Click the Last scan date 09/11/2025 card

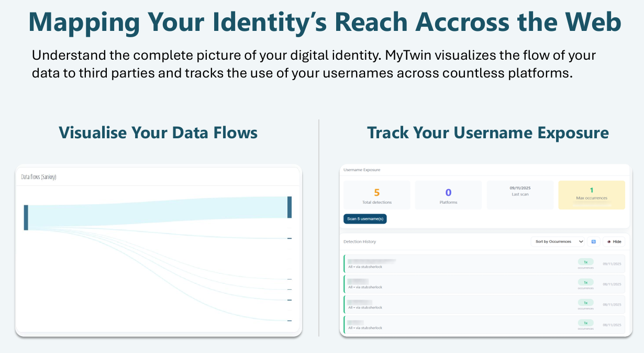[520, 194]
